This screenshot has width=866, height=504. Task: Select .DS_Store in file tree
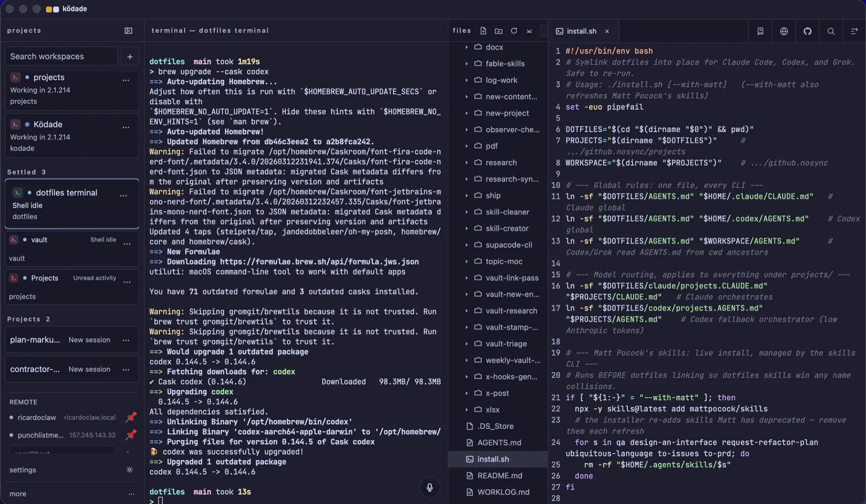click(x=497, y=426)
